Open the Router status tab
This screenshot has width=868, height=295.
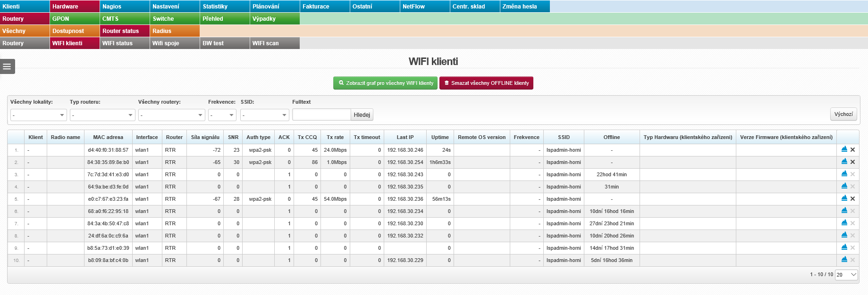click(125, 31)
